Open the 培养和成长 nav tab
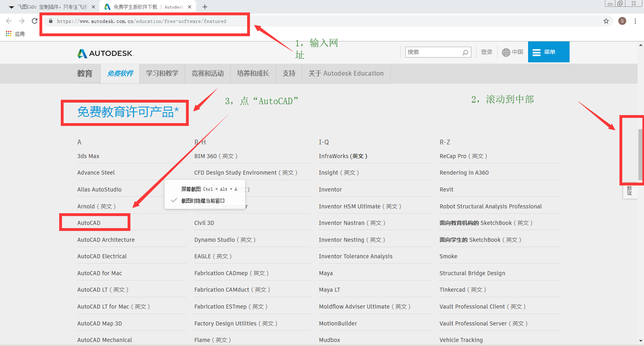The width and height of the screenshot is (644, 346). pos(253,73)
